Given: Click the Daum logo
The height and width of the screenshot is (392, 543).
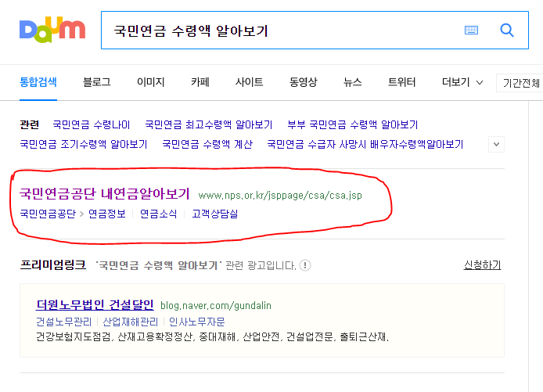Looking at the screenshot, I should 52,30.
